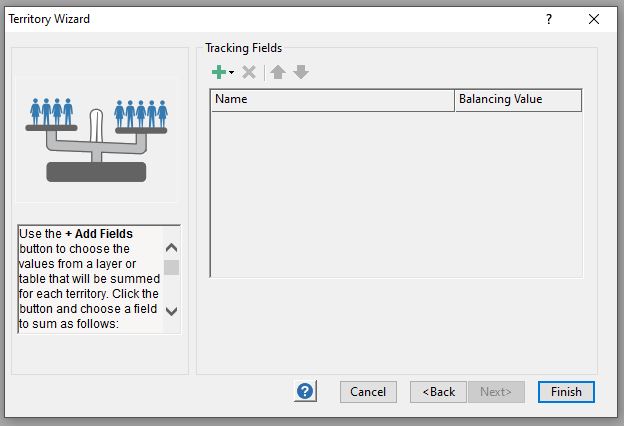Click the move field down arrow
Viewport: 624px width, 426px height.
(300, 72)
